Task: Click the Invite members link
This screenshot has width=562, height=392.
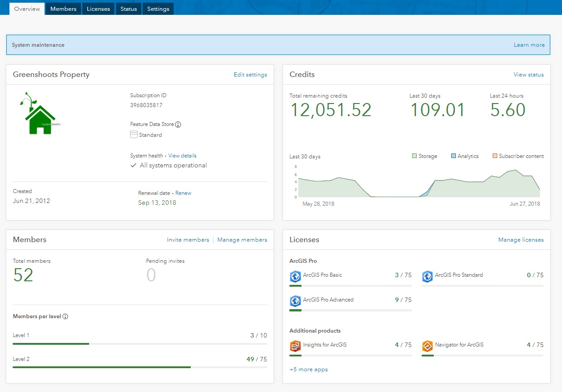Action: 188,239
